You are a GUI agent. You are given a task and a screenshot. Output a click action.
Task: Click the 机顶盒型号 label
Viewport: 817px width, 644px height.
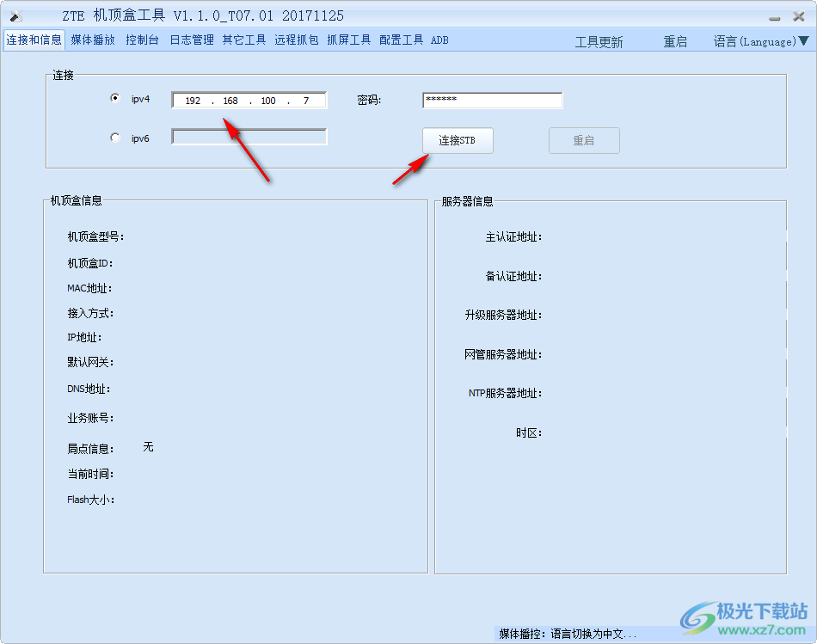tap(95, 236)
